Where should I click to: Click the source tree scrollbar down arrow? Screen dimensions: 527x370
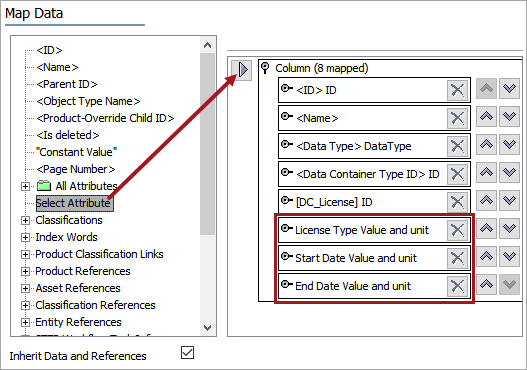(207, 328)
